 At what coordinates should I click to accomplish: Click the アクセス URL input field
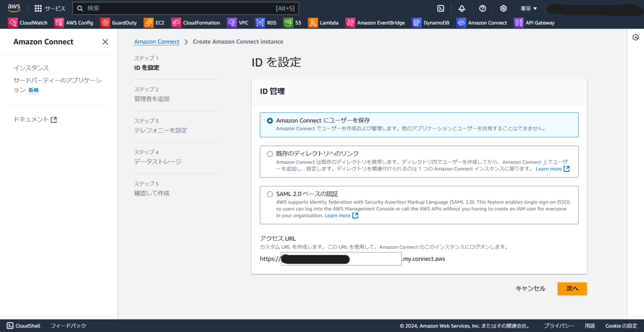coord(341,259)
